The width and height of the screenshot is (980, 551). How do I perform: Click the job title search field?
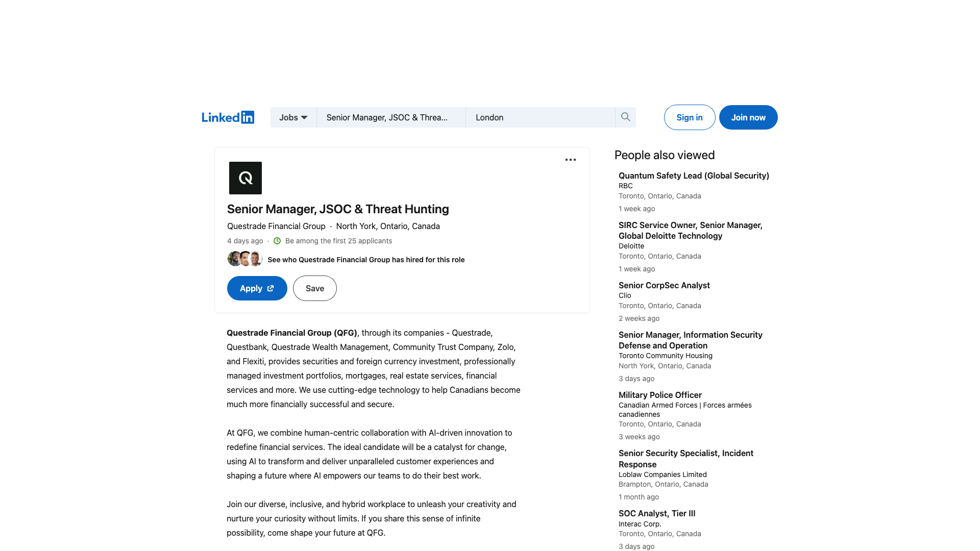tap(391, 117)
